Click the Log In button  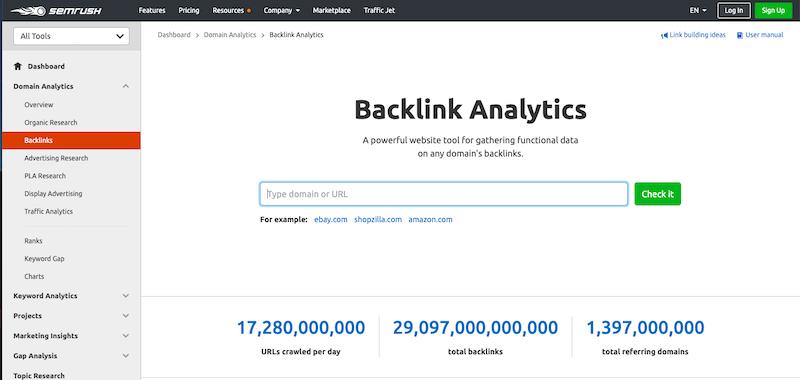pos(734,10)
